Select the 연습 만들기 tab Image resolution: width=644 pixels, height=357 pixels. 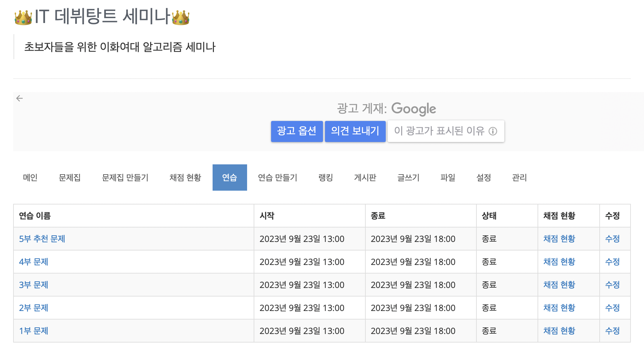pos(277,178)
